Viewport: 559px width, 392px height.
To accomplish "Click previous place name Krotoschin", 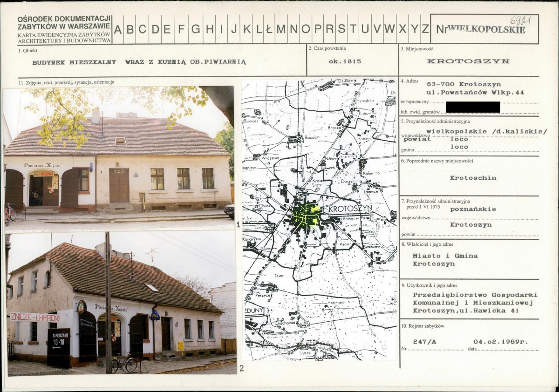I will [x=473, y=178].
